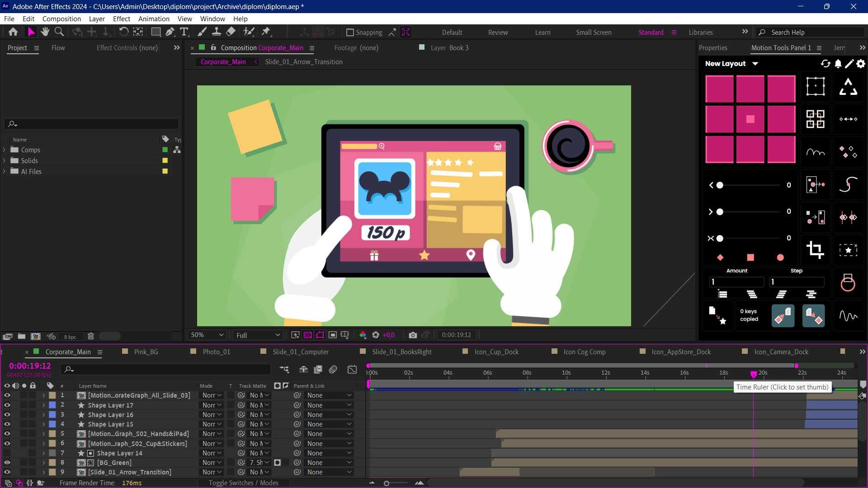
Task: Open the Effect menu
Action: pyautogui.click(x=121, y=19)
